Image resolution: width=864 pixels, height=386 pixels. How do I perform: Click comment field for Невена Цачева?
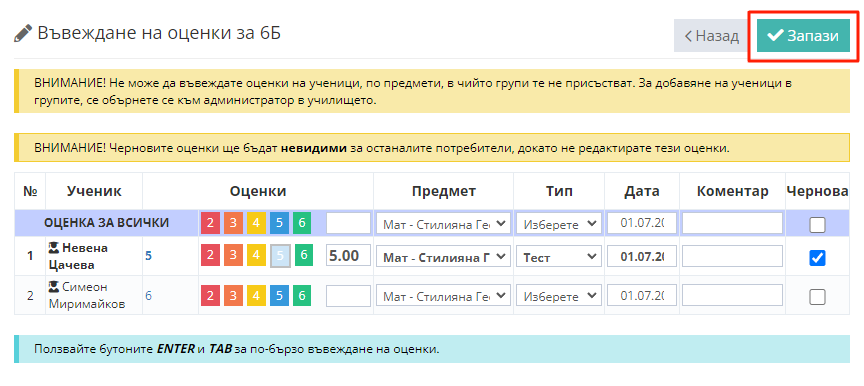click(732, 257)
